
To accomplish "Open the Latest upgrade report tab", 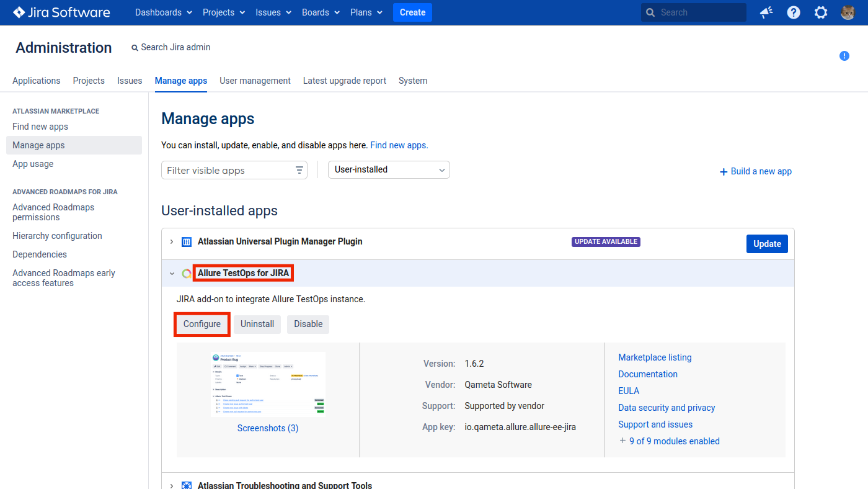I will 345,81.
